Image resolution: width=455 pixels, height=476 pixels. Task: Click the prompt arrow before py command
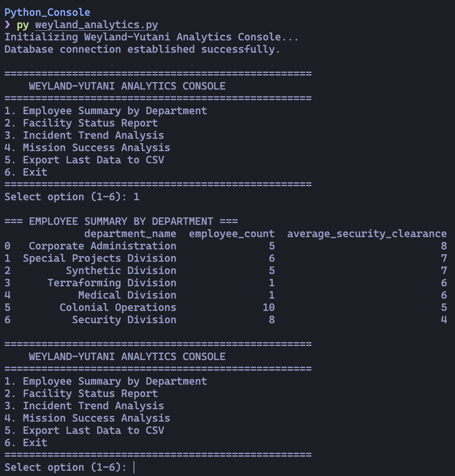point(7,24)
